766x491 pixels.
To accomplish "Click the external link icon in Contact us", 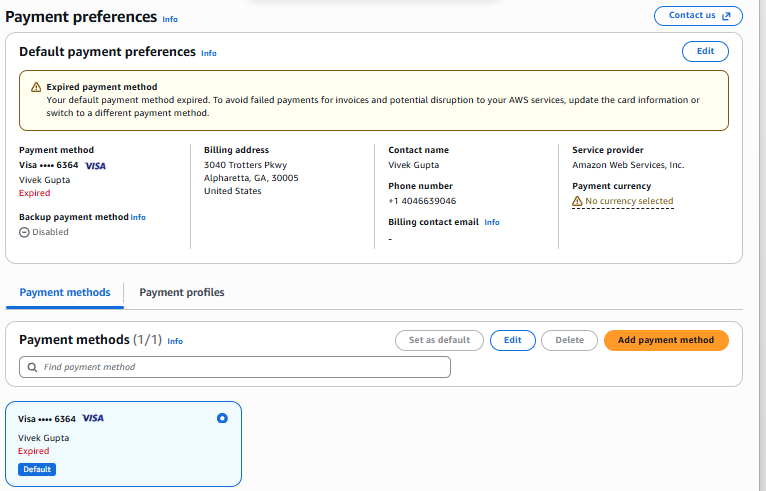I will tap(726, 16).
